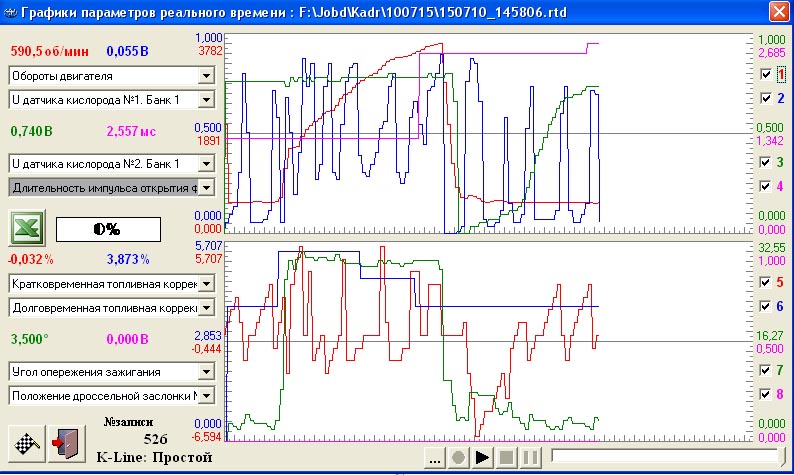The width and height of the screenshot is (794, 475).
Task: Toggle checkbox for graph channel 6
Action: click(x=766, y=305)
